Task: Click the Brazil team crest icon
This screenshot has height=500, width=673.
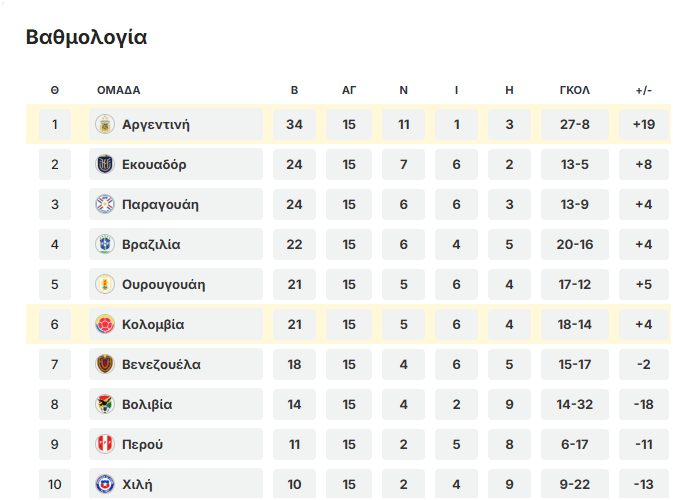Action: click(105, 245)
